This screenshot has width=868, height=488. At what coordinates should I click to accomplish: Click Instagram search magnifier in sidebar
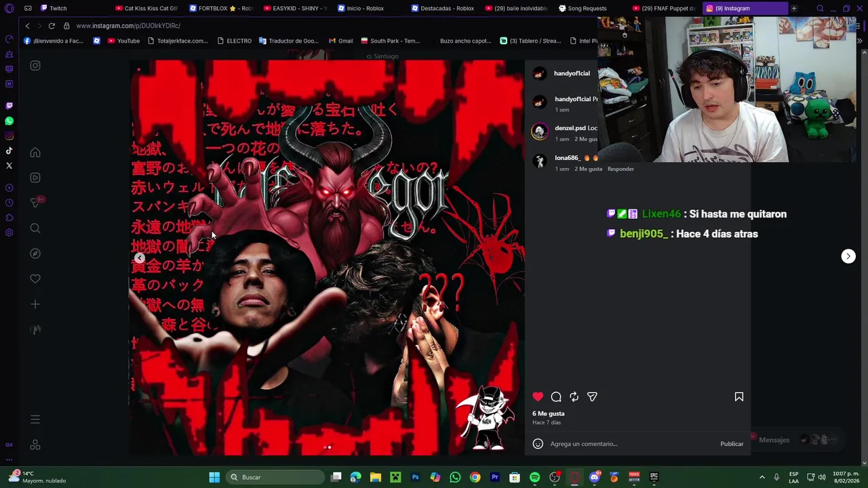coord(35,228)
